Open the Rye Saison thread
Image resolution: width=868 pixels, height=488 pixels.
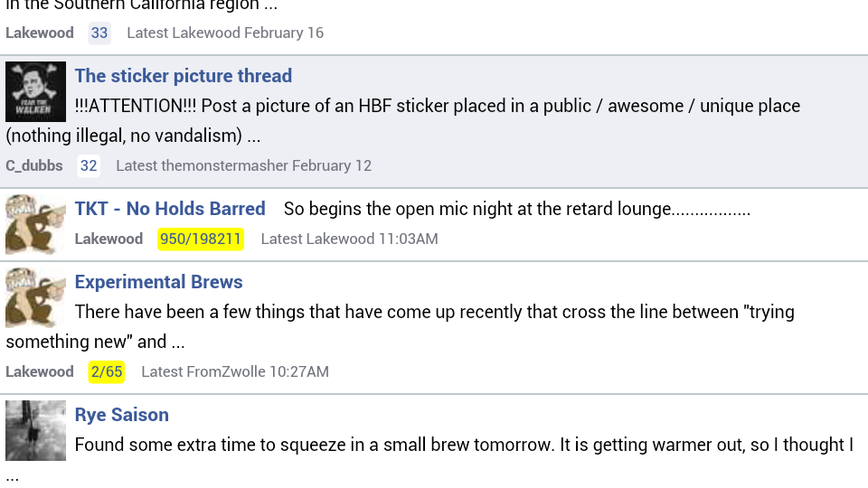pyautogui.click(x=122, y=415)
